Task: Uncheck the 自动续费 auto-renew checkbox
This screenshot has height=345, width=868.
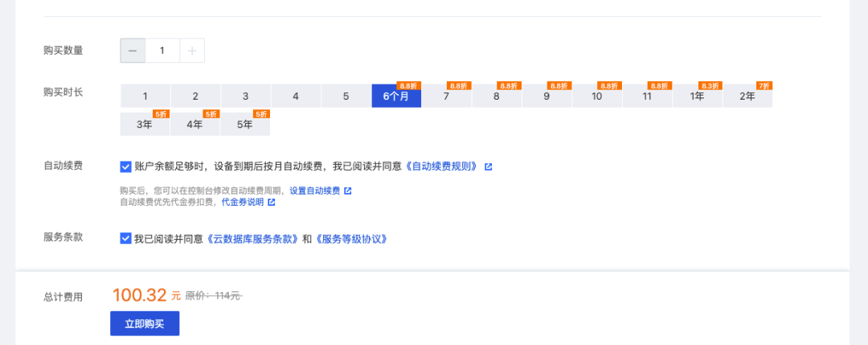Action: pyautogui.click(x=125, y=166)
